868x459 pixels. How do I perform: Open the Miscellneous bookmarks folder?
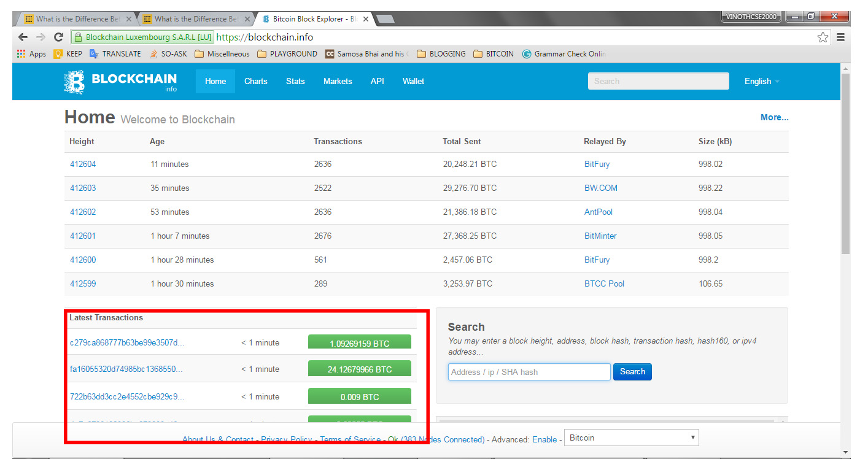click(x=222, y=54)
